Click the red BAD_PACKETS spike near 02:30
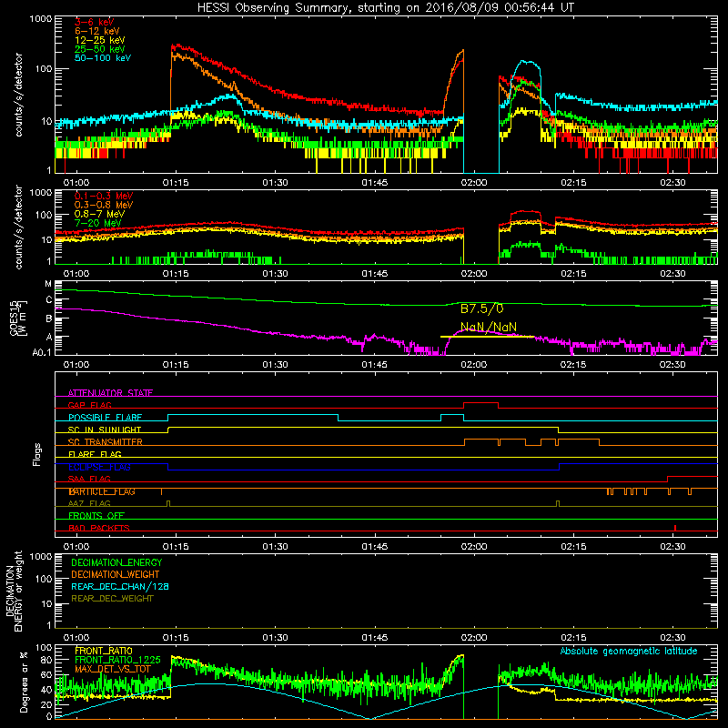This screenshot has width=728, height=728. point(674,528)
